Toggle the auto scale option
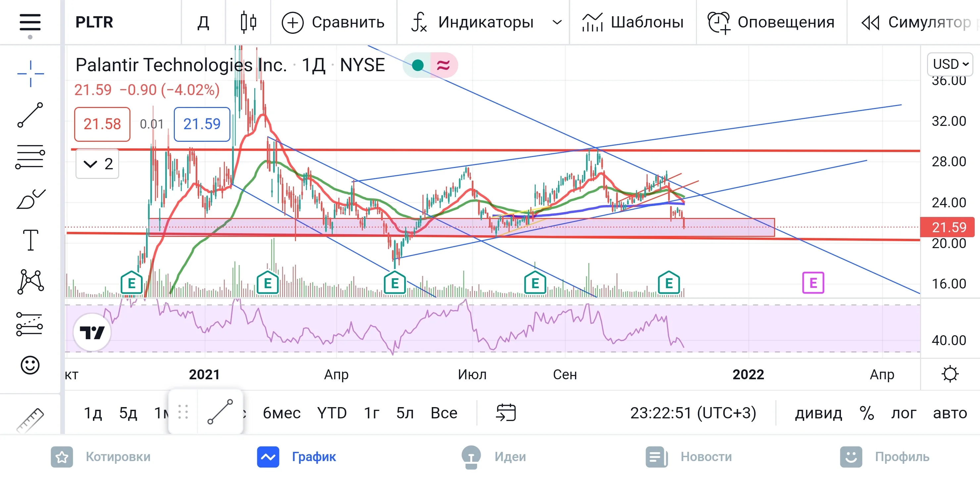This screenshot has width=980, height=477. [x=950, y=413]
